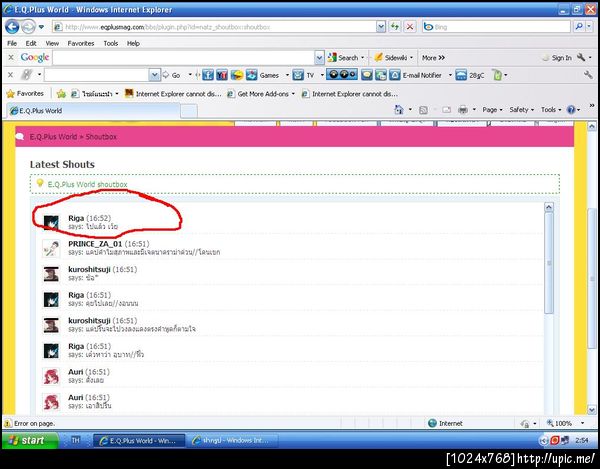The image size is (600, 469).
Task: Go forward with the browser Forward arrow
Action: click(28, 27)
